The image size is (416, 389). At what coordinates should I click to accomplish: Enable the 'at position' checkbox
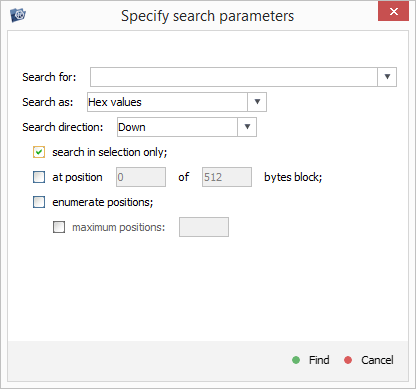tap(39, 177)
